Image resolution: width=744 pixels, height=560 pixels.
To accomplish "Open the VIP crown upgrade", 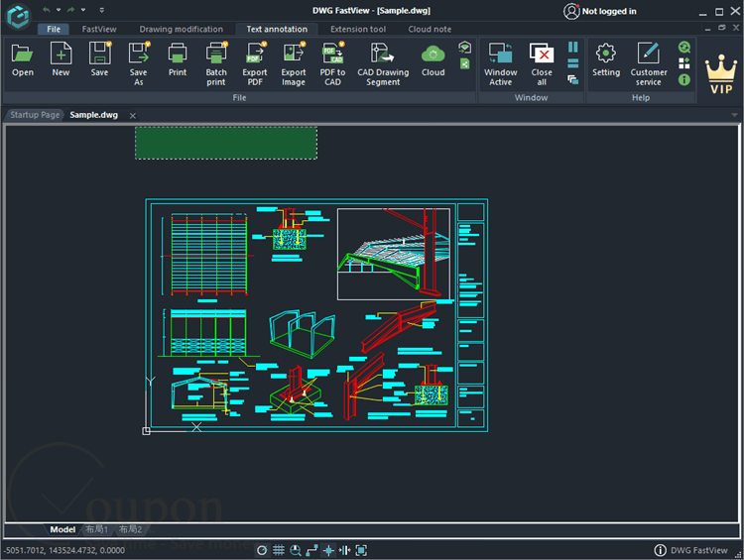I will click(x=721, y=74).
